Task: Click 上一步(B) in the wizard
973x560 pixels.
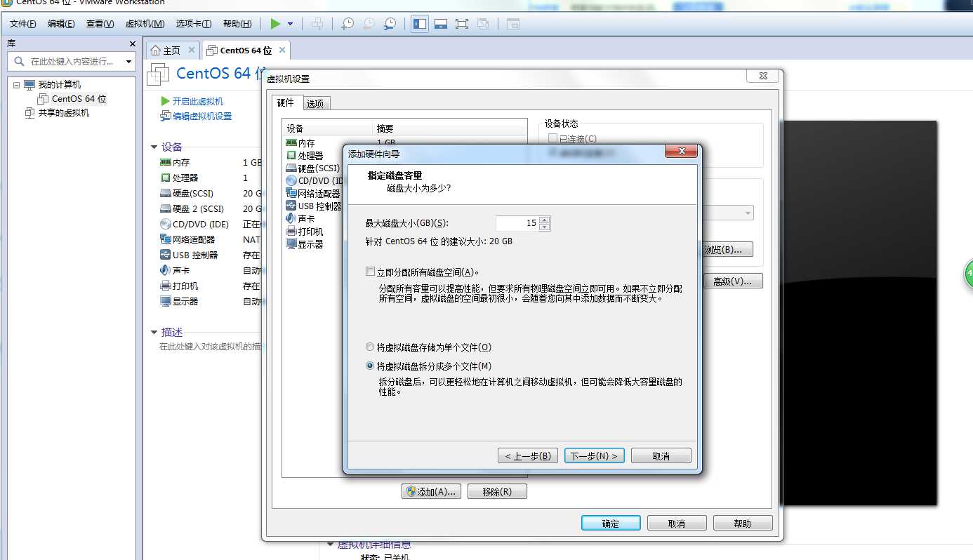Action: tap(528, 455)
